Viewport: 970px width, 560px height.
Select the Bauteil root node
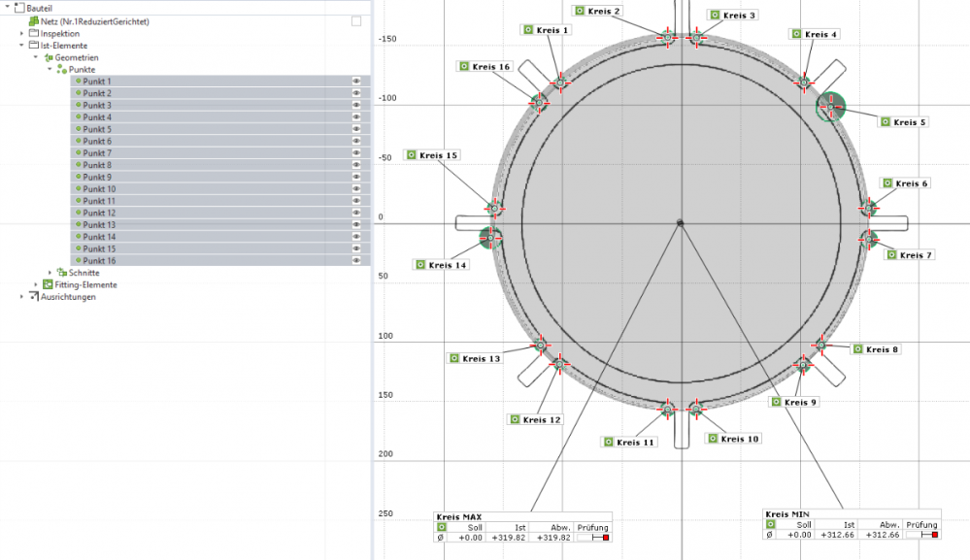click(40, 8)
